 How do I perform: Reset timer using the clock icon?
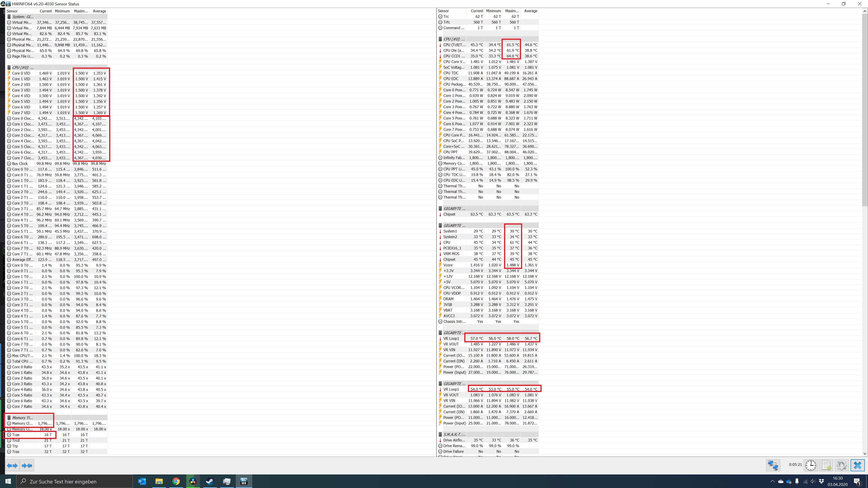(811, 465)
